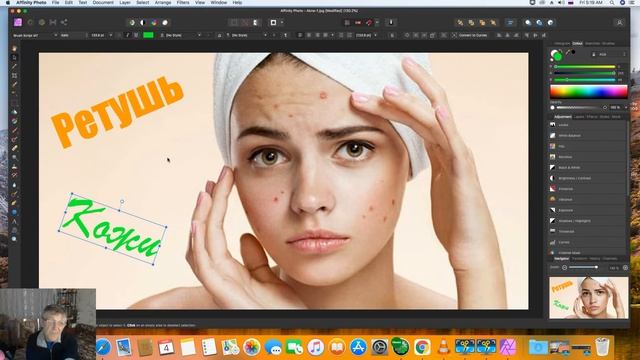Switch to the Tone Mapping persona icon
The height and width of the screenshot is (360, 640).
pos(53,22)
